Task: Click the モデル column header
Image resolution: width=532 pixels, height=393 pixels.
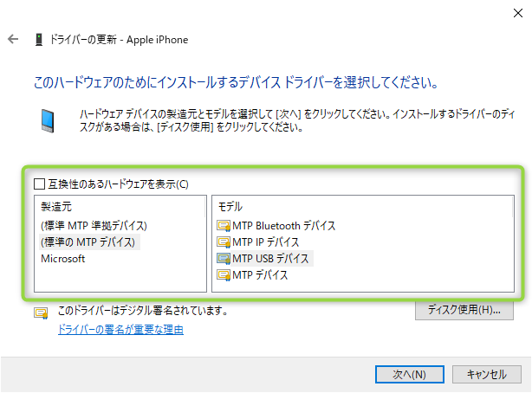Action: tap(230, 208)
